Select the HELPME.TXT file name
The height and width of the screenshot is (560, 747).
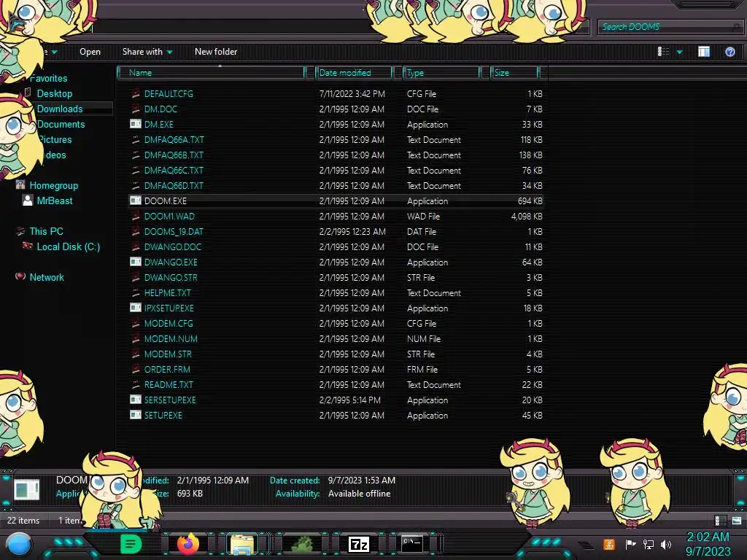[x=167, y=292]
